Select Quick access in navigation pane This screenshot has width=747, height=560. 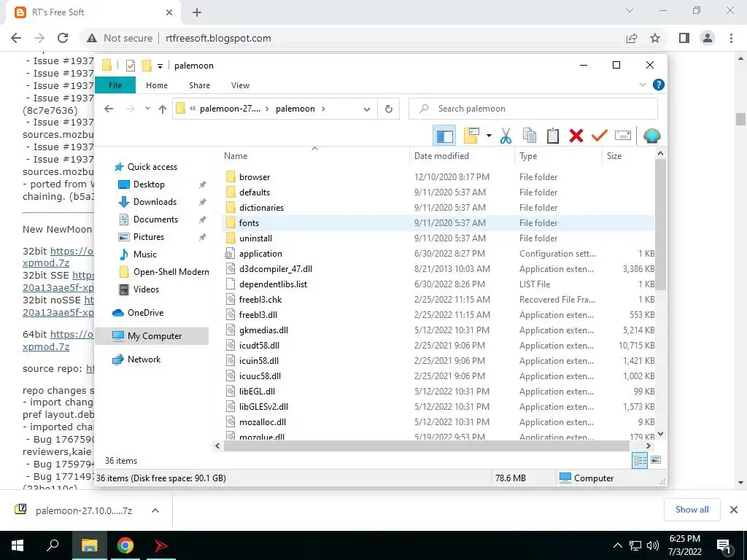(152, 167)
